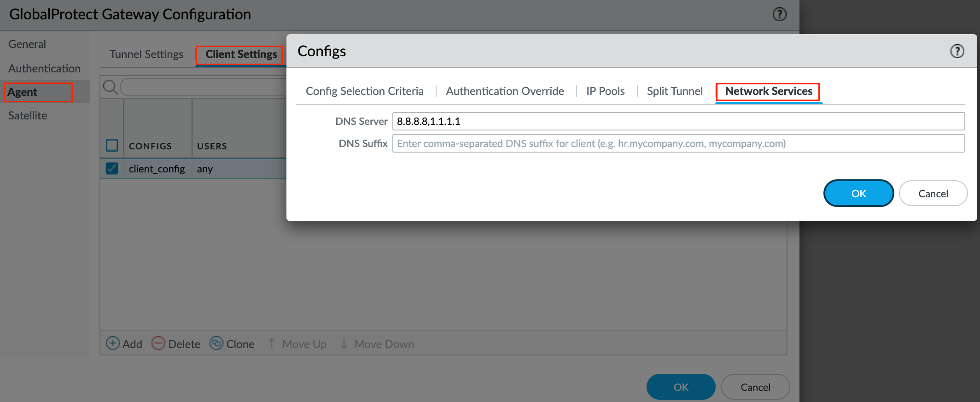Clone the selected config
The width and height of the screenshot is (980, 402).
click(232, 344)
